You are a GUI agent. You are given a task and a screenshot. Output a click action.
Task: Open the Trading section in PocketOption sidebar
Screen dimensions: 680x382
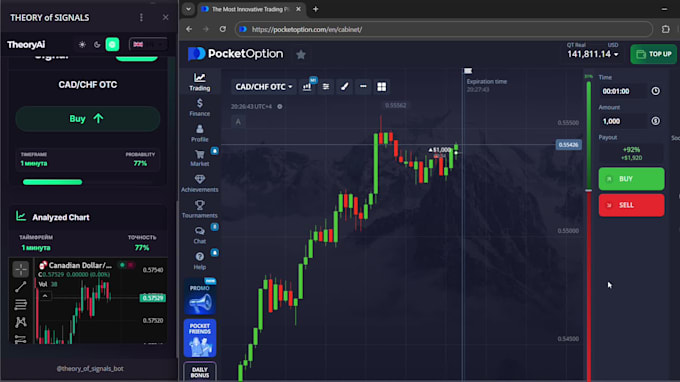coord(199,82)
